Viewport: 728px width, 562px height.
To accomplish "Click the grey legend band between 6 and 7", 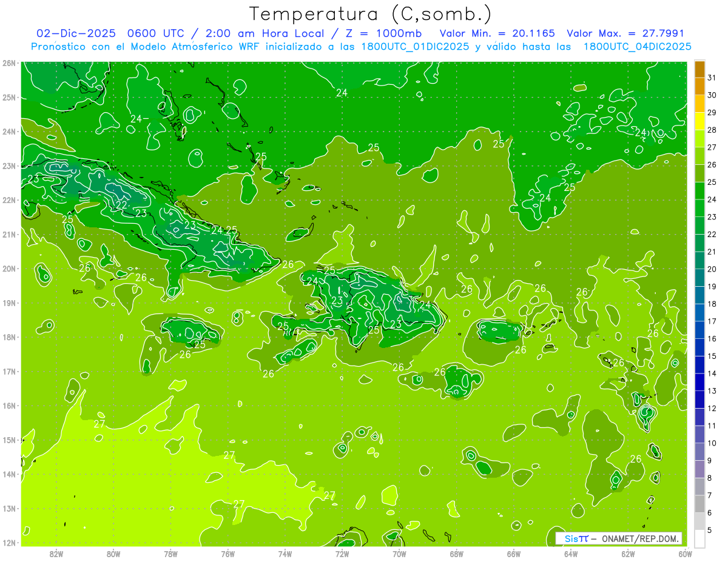I will pyautogui.click(x=699, y=504).
